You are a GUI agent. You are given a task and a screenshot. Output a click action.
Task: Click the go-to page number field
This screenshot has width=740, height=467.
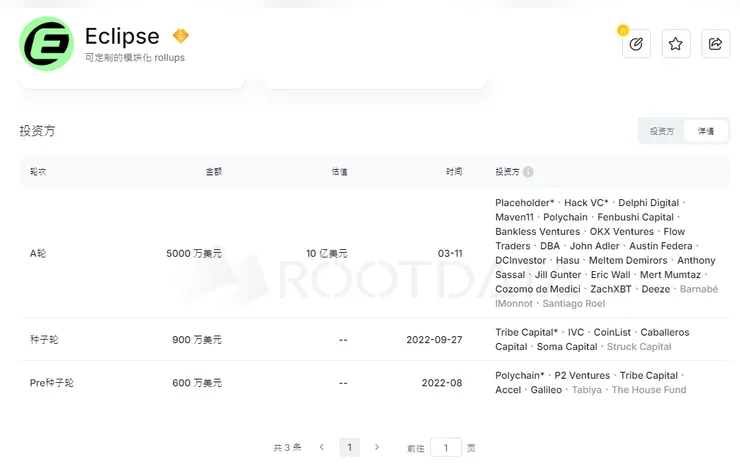click(x=446, y=448)
